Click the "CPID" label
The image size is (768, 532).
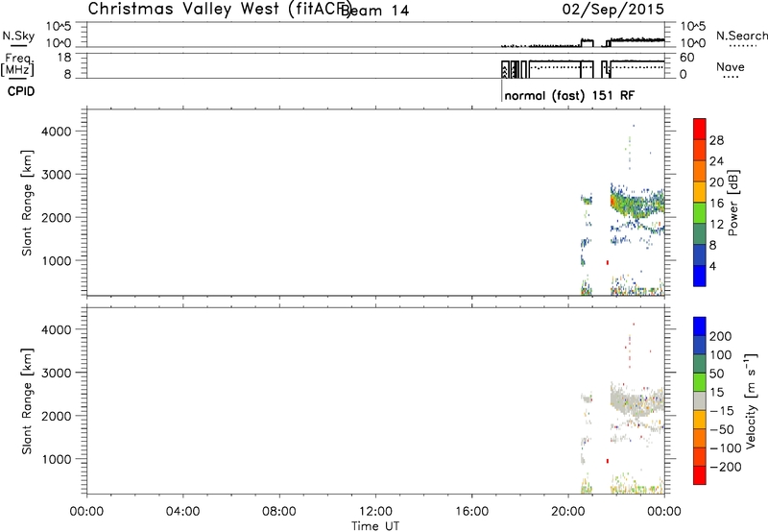click(x=21, y=91)
